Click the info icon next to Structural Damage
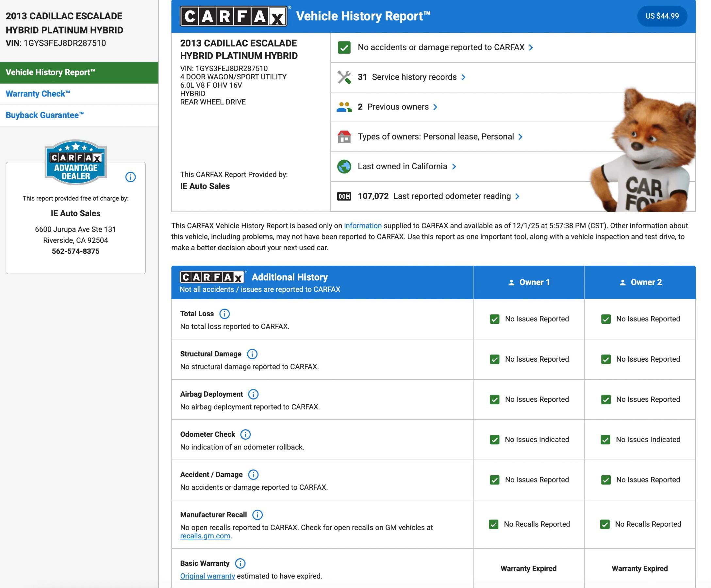This screenshot has height=588, width=711. click(252, 354)
